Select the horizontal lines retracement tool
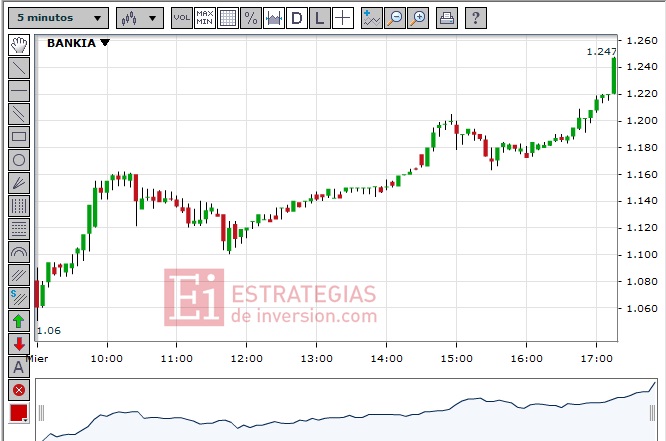Viewport: 666px width, 441px height. 19,229
